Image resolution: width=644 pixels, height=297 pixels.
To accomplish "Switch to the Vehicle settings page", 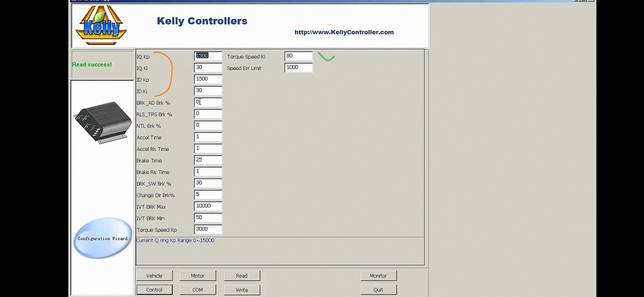I will [x=154, y=276].
